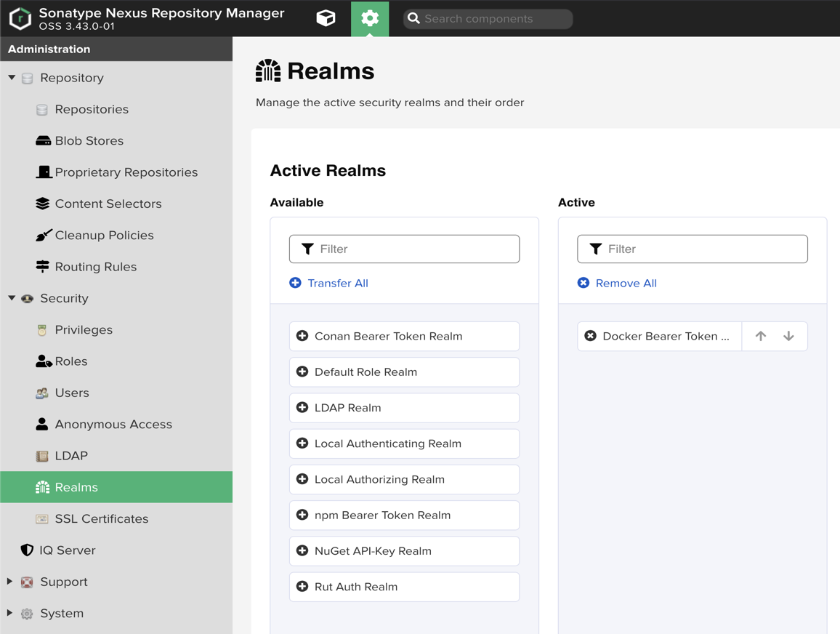Screen dimensions: 840x634
Task: Add Conan Bearer Token Realm with plus icon
Action: [x=302, y=336]
